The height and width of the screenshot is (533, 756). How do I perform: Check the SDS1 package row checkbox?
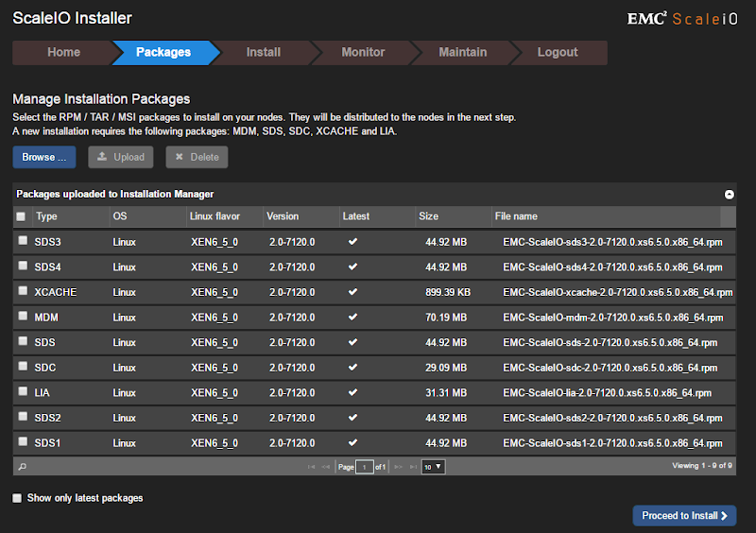coord(23,441)
